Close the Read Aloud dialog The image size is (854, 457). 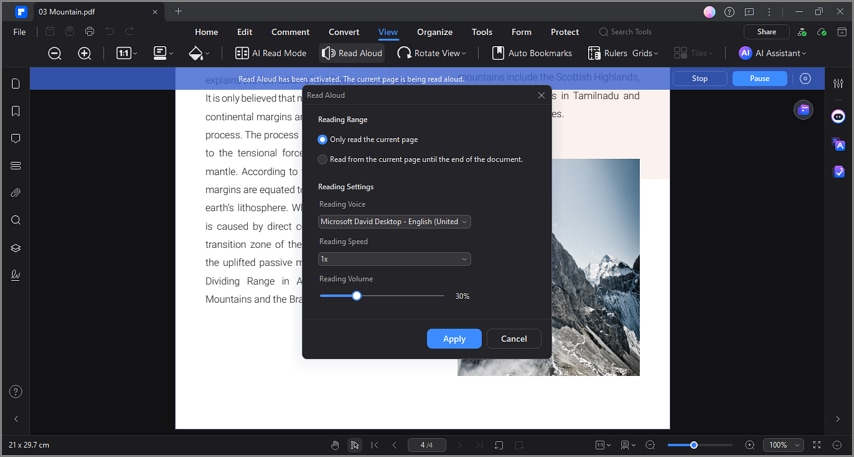pos(541,95)
